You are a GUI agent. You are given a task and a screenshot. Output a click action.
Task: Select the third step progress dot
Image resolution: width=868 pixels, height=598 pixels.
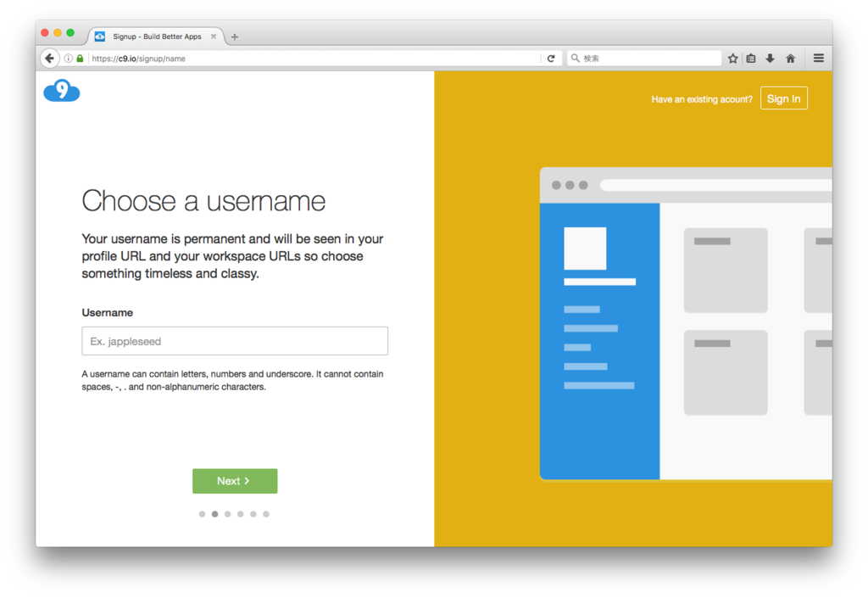click(x=227, y=514)
